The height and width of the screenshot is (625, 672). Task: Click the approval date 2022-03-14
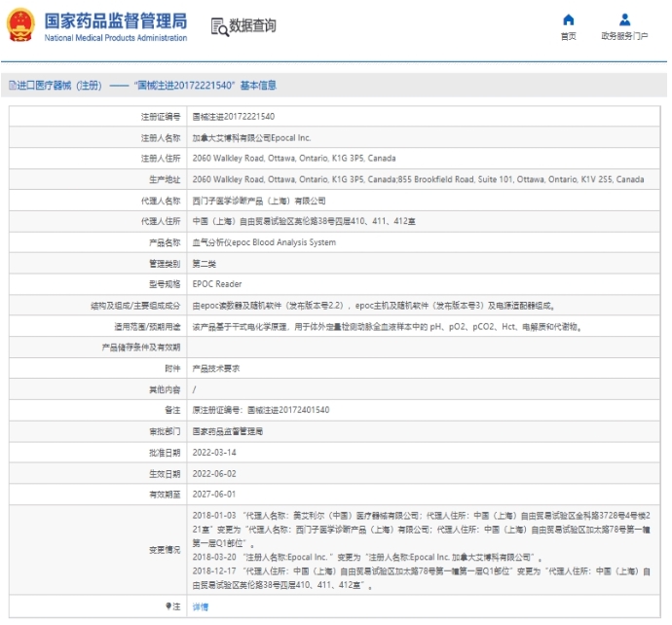click(214, 453)
